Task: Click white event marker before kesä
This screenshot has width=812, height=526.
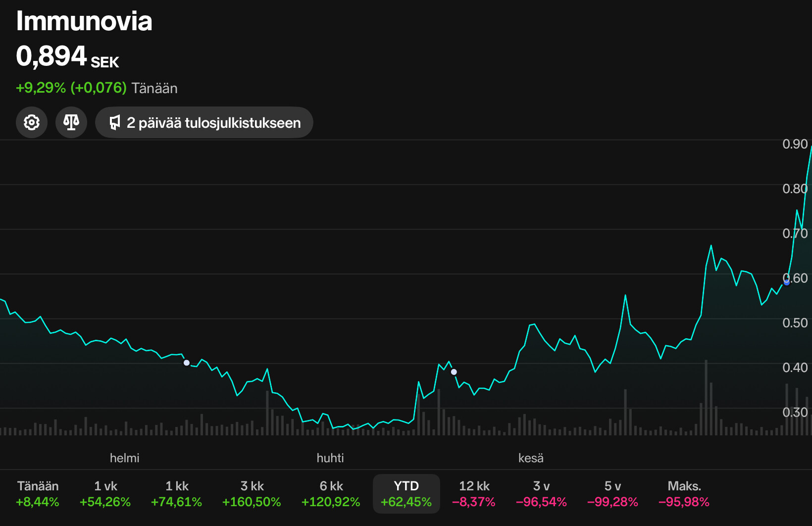Action: pos(454,372)
